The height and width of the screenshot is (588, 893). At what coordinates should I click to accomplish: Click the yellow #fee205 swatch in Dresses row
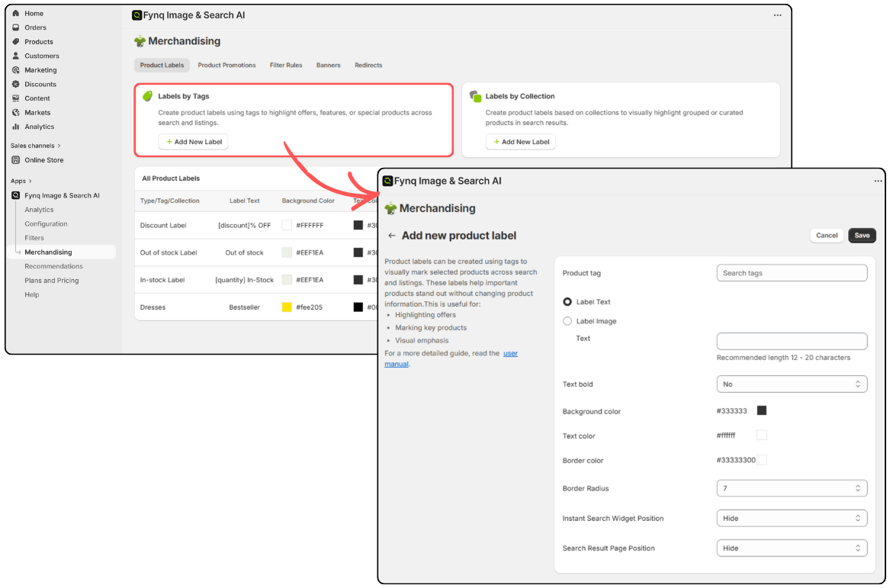click(x=287, y=307)
